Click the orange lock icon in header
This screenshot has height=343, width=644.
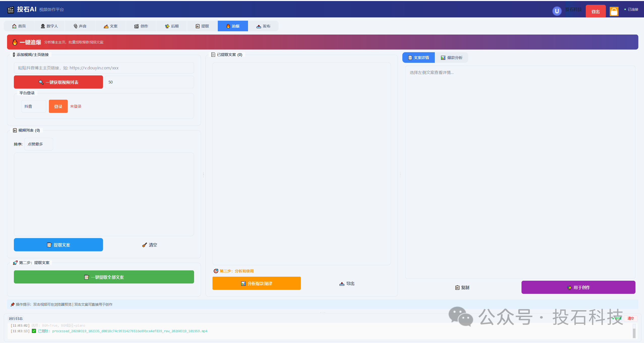coord(614,11)
